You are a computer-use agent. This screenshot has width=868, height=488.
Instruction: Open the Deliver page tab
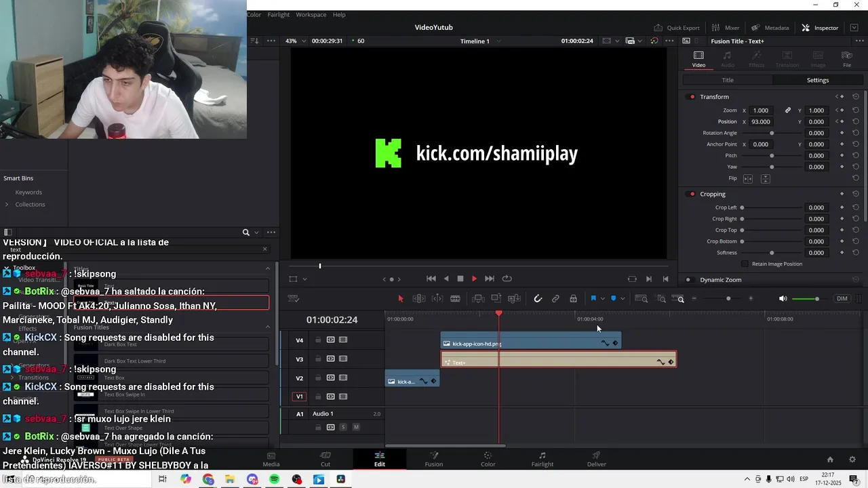pyautogui.click(x=597, y=459)
